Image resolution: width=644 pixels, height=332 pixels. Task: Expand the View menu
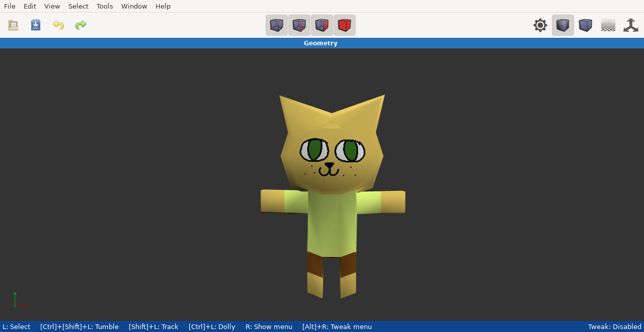[x=52, y=6]
